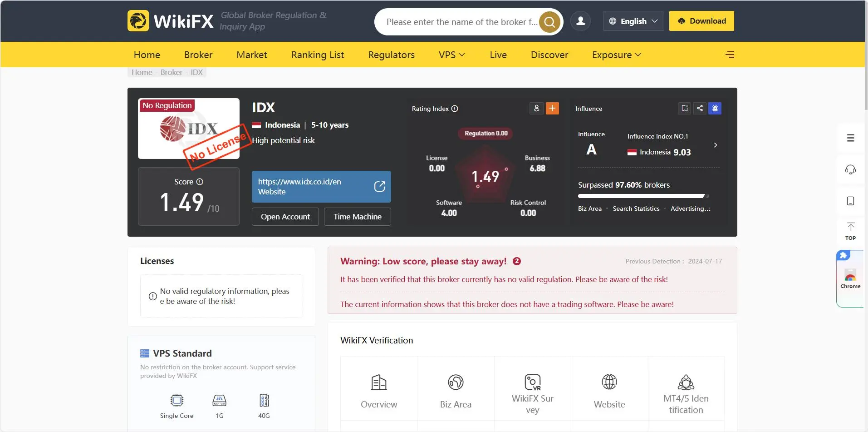Click the warning count badge icon
The width and height of the screenshot is (868, 432).
coord(517,261)
